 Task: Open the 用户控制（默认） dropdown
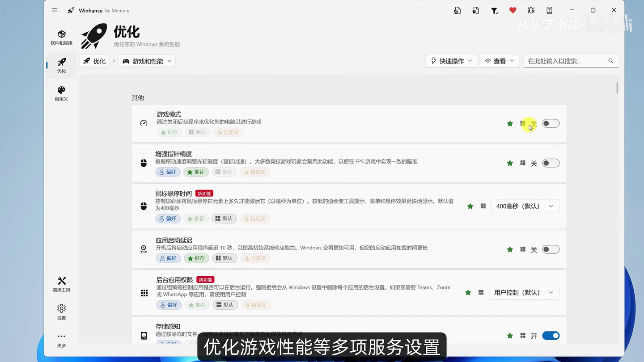(x=524, y=292)
